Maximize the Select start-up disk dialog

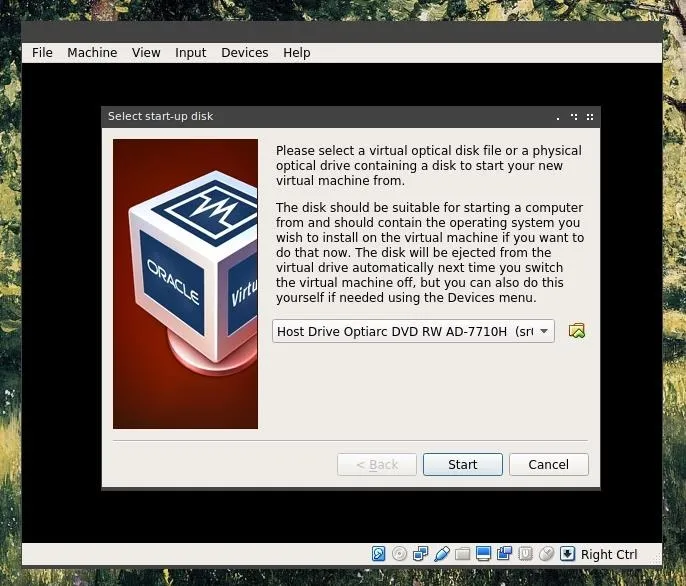(x=574, y=117)
